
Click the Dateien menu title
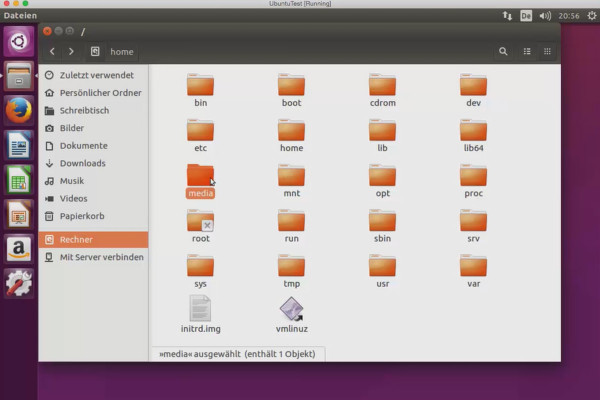(x=20, y=16)
